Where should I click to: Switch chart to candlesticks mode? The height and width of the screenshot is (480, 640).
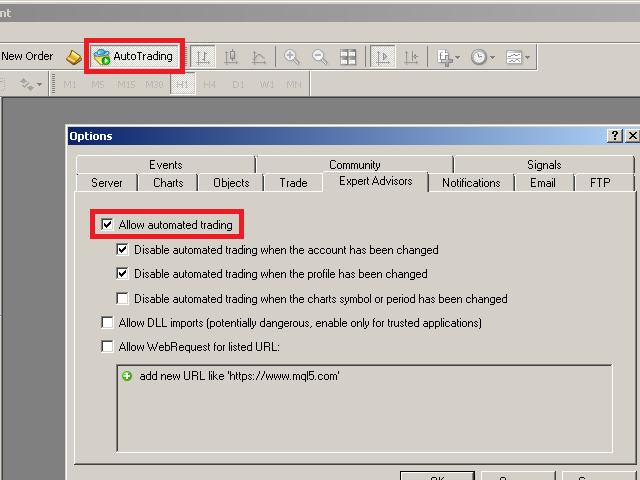tap(231, 57)
